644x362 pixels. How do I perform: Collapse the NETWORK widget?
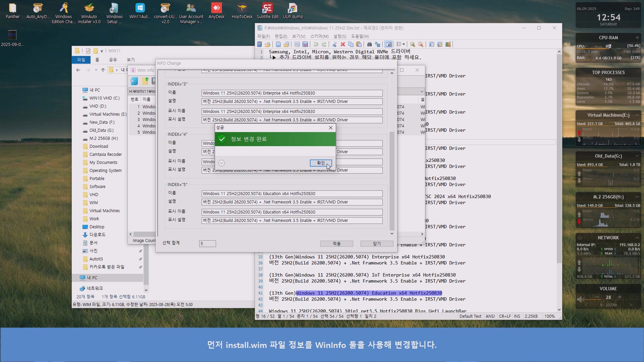click(x=637, y=238)
